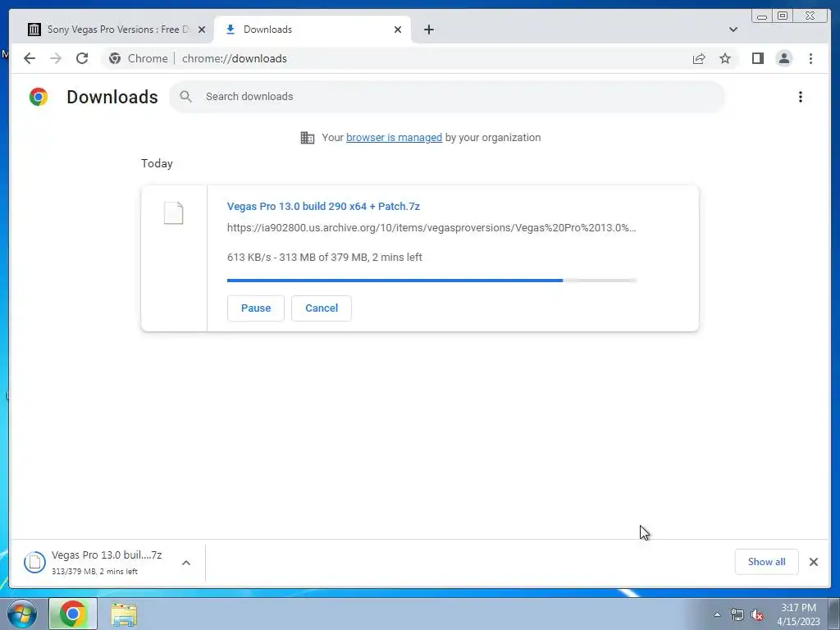Open the Downloads page more actions menu
Viewport: 840px width, 630px height.
pyautogui.click(x=801, y=97)
